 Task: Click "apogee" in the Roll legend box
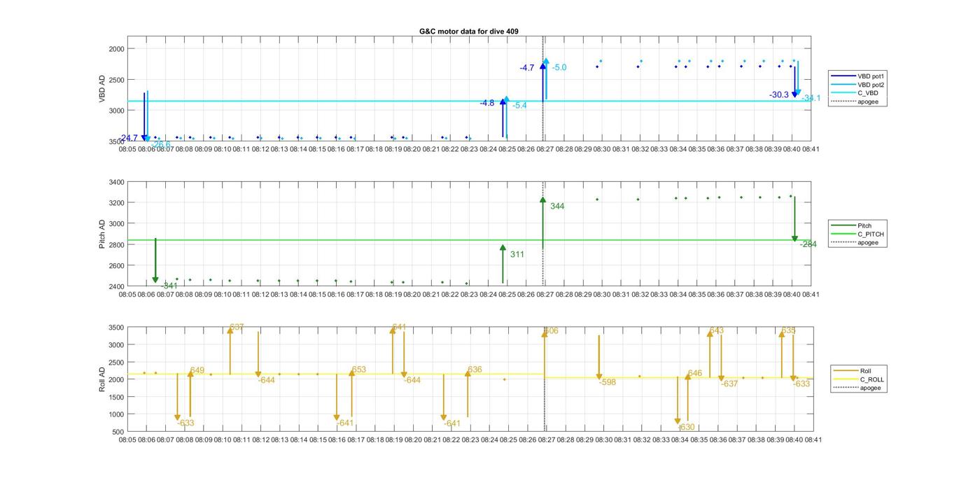tap(871, 388)
